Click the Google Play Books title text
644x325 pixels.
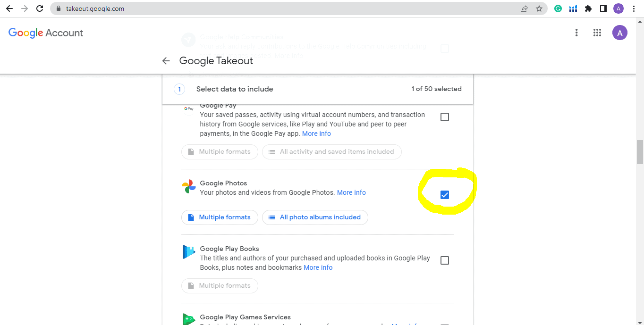pyautogui.click(x=229, y=249)
